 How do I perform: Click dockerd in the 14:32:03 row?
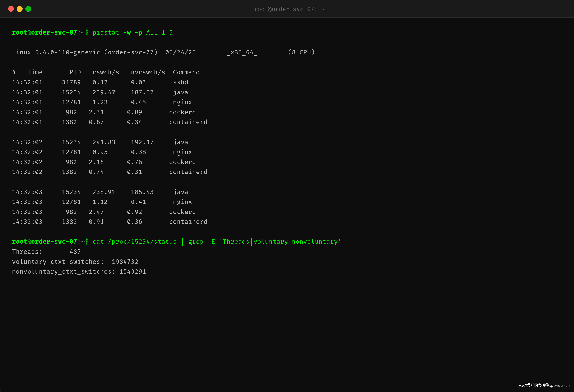[183, 212]
